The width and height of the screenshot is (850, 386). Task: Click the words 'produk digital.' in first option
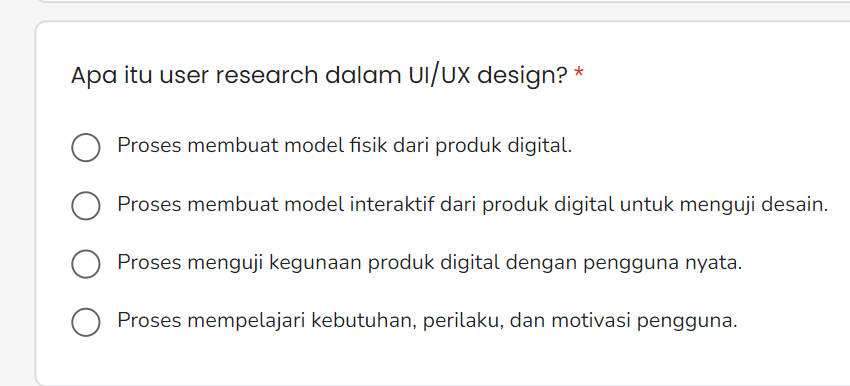pyautogui.click(x=504, y=145)
